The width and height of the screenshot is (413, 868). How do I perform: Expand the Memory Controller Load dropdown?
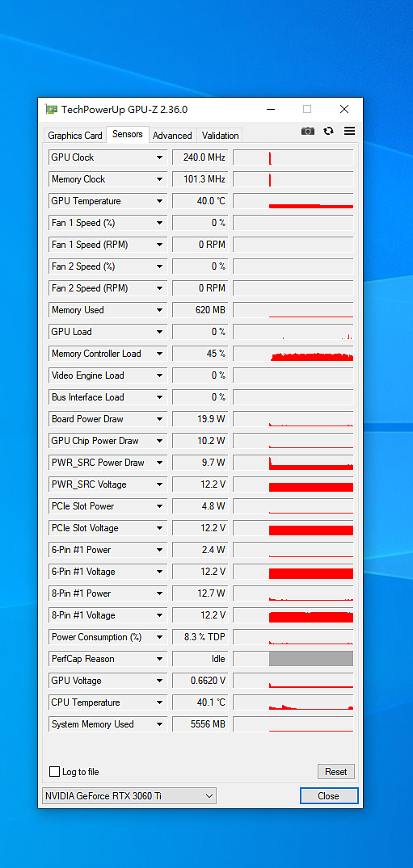pos(160,354)
